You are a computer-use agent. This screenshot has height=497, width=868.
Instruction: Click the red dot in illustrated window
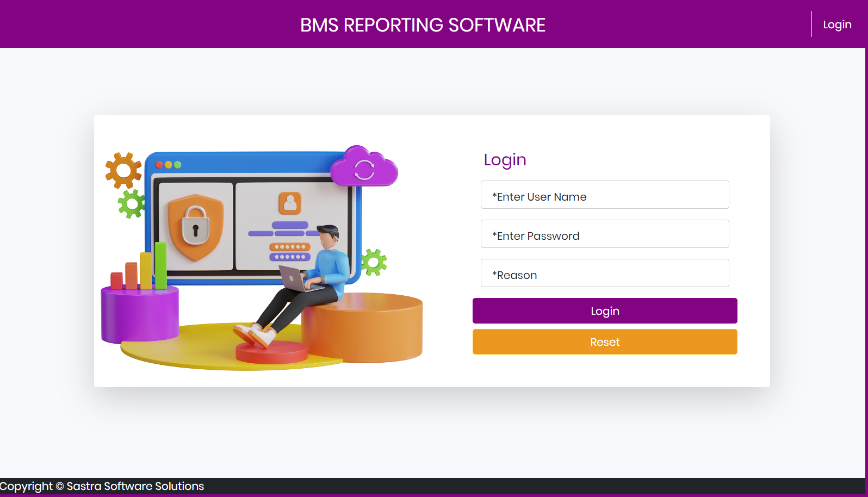pyautogui.click(x=159, y=165)
